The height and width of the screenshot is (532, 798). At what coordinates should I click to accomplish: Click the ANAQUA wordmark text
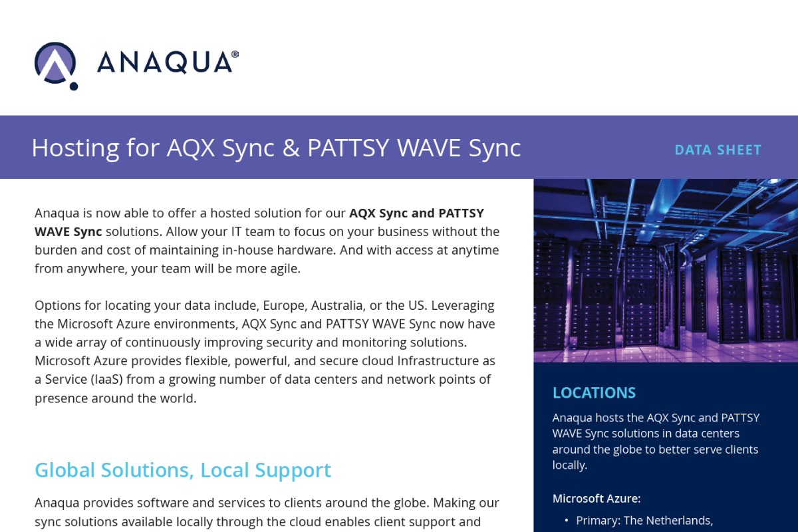168,63
